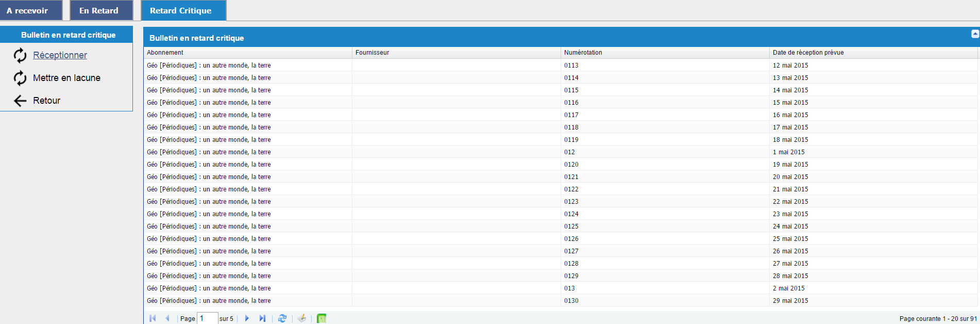Go to the previous page of results
The height and width of the screenshot is (324, 980).
tap(167, 318)
